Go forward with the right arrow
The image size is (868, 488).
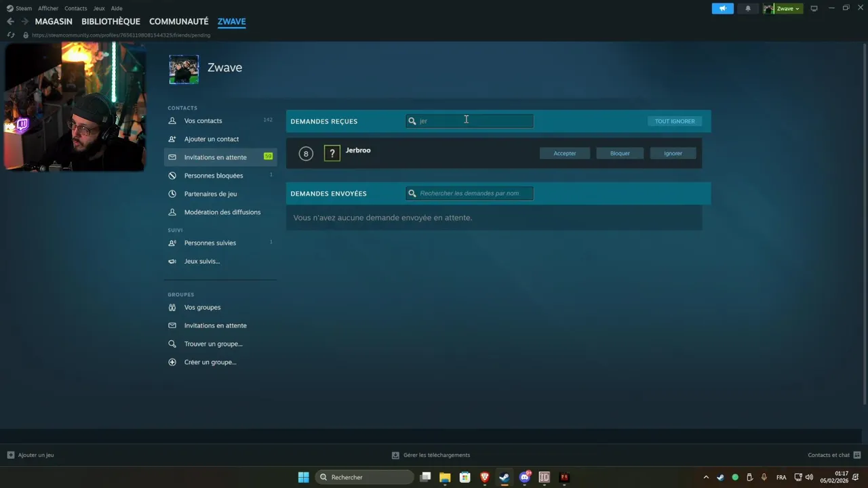pos(24,22)
